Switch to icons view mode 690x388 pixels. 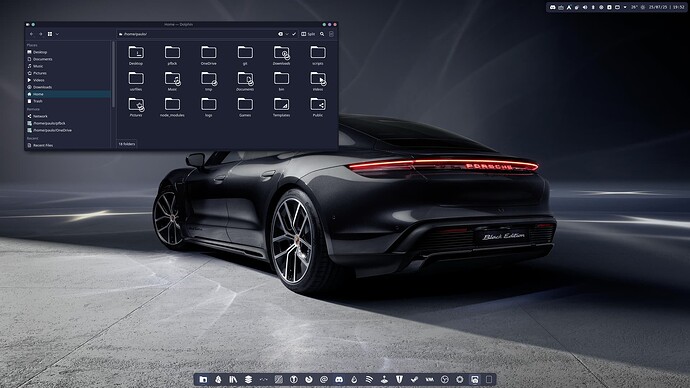pyautogui.click(x=50, y=34)
